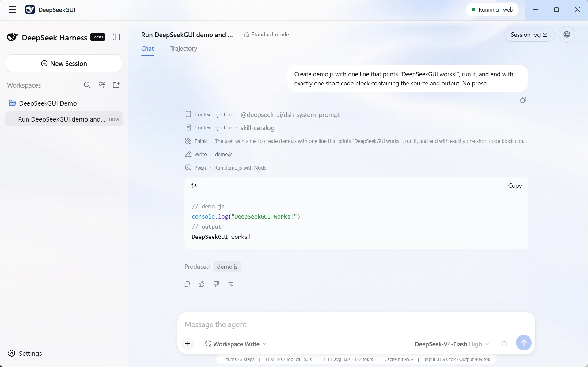Send the message with arrow button
Screen dimensions: 588x367
tap(524, 343)
